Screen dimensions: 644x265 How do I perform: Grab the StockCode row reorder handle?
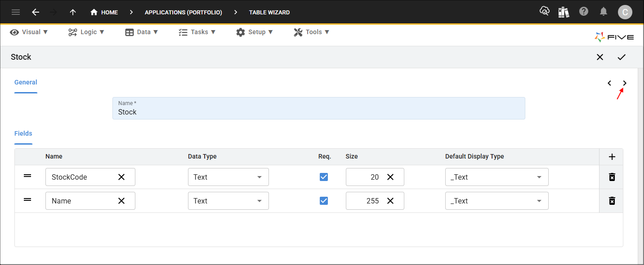(27, 176)
